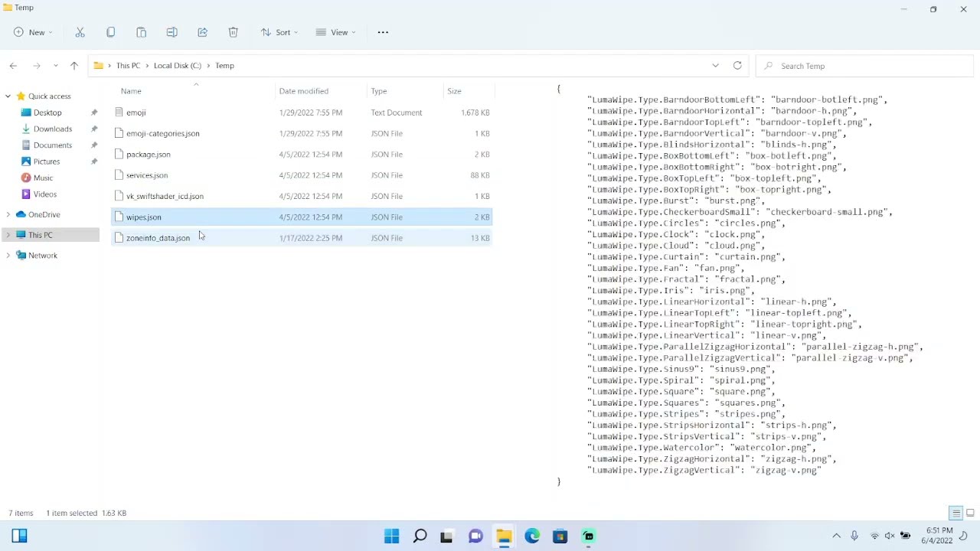Click in the Search Temp box

point(864,66)
